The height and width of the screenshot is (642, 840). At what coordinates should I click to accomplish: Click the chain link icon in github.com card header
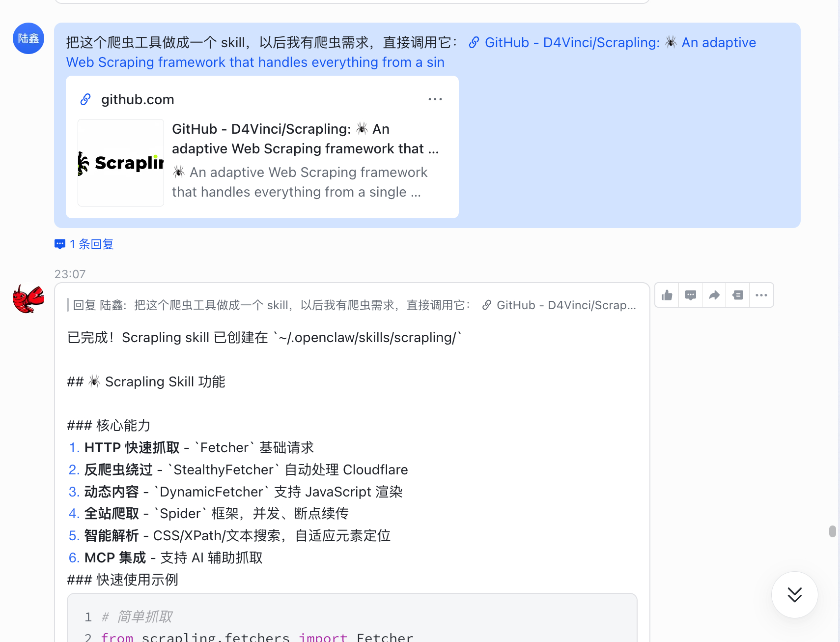85,99
